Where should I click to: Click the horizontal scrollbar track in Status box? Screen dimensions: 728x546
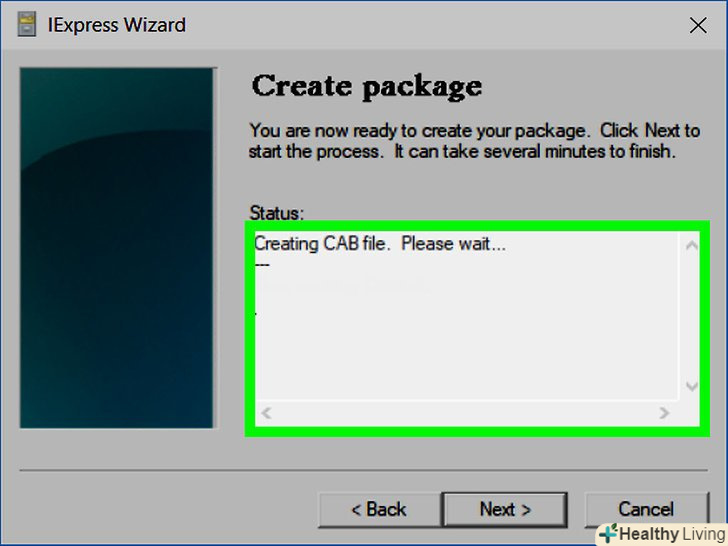point(465,412)
